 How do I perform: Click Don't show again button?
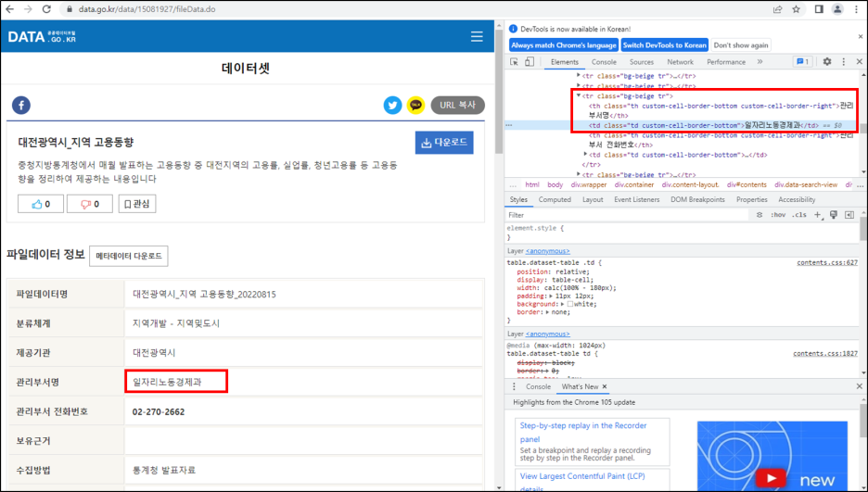click(741, 45)
